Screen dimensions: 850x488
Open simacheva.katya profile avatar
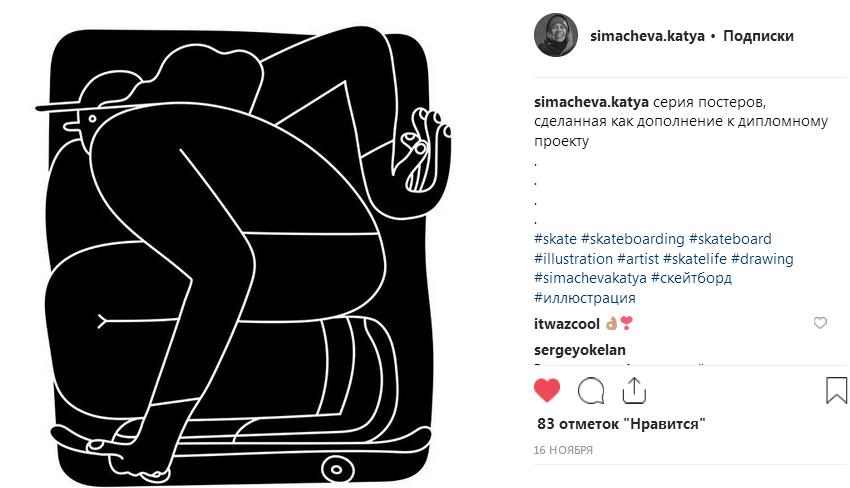[x=556, y=35]
